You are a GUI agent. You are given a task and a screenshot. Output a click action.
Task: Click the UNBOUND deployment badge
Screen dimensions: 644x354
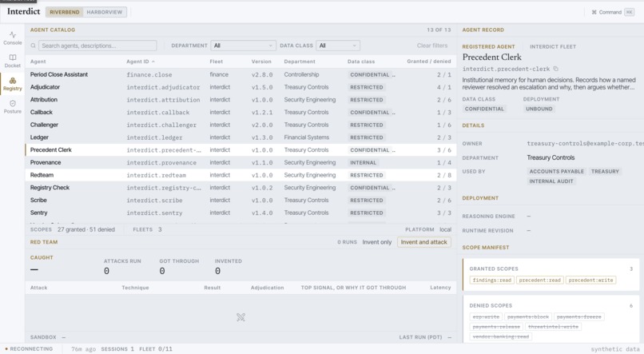[x=539, y=109]
